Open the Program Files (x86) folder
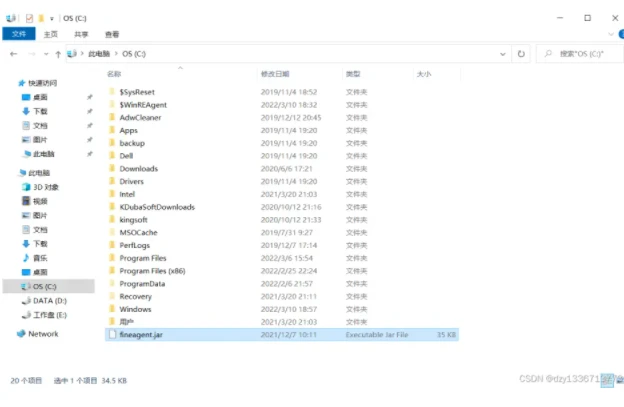The image size is (624, 407). pyautogui.click(x=151, y=271)
